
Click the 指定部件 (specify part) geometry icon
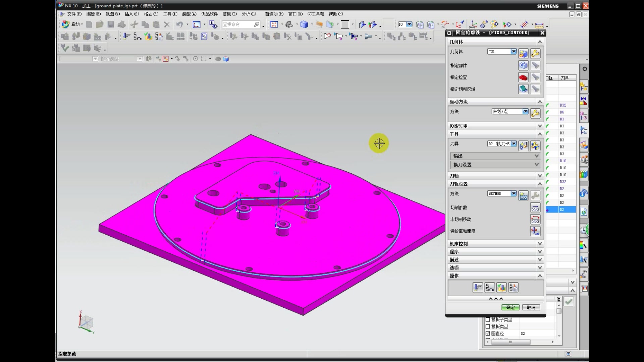[x=523, y=65]
